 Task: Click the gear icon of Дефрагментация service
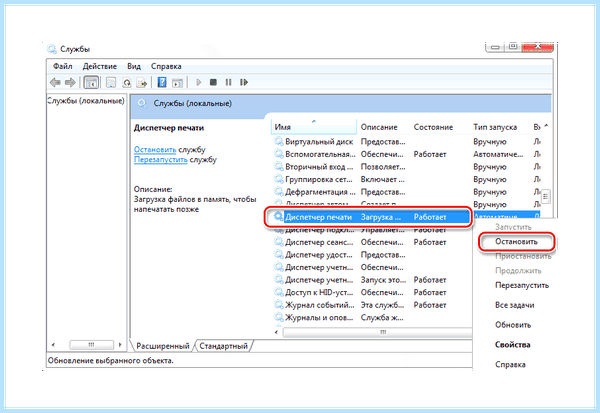tap(279, 192)
